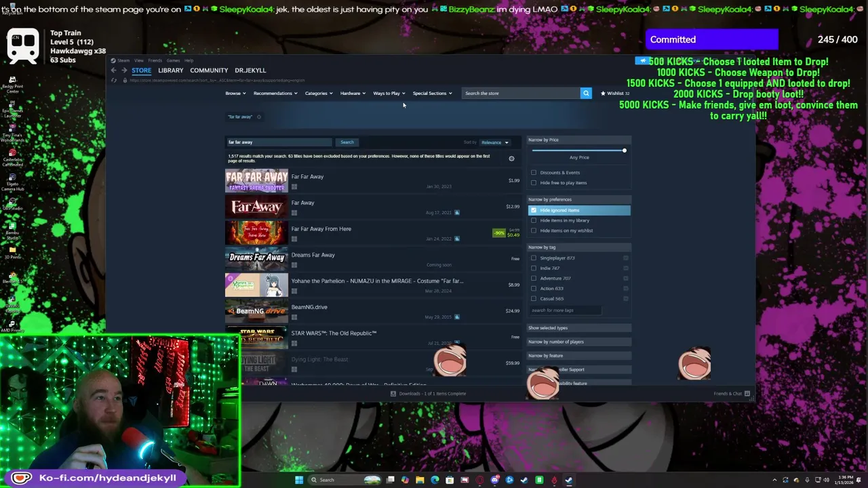Expand the Recommendations dropdown
The height and width of the screenshot is (488, 868).
[x=275, y=94]
